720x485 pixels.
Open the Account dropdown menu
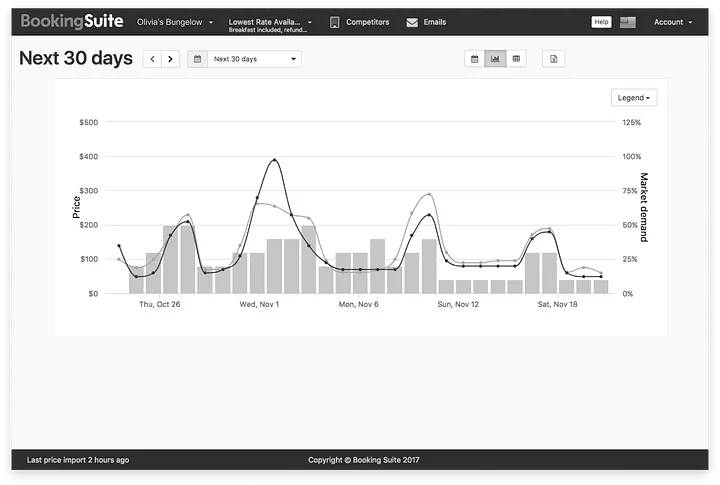[x=673, y=22]
